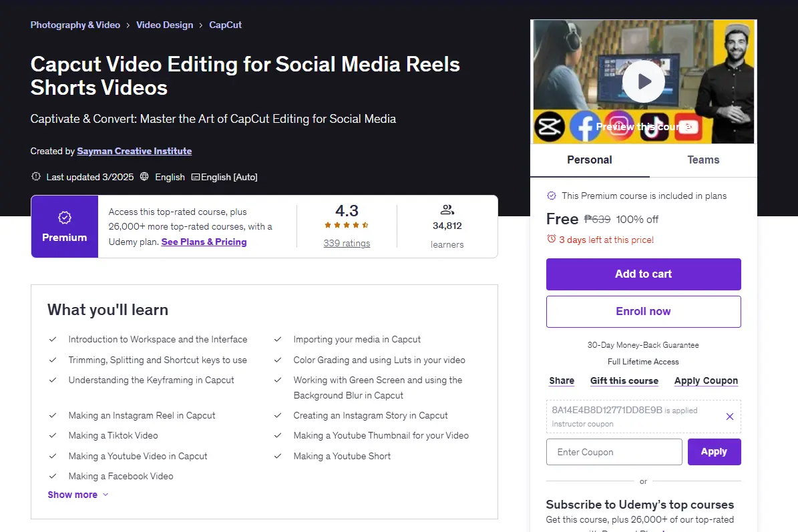Click checkmark next to Importing your media
The image size is (798, 532).
(x=277, y=339)
